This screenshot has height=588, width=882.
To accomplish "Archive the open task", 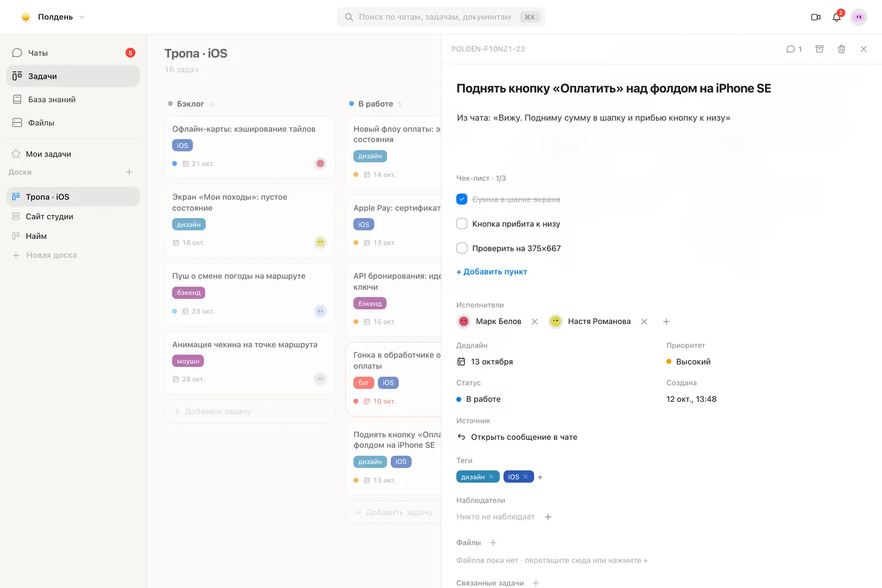I will tap(820, 49).
